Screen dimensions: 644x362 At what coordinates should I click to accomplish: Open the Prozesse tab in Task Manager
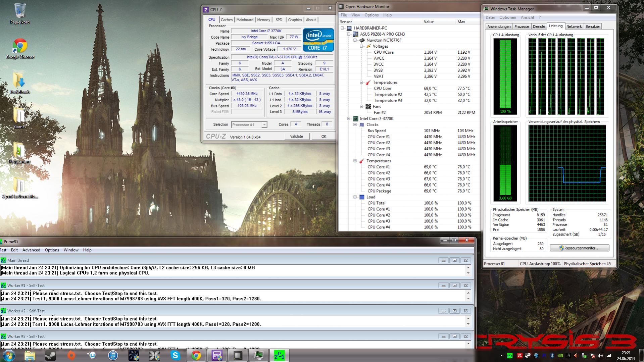coord(522,27)
